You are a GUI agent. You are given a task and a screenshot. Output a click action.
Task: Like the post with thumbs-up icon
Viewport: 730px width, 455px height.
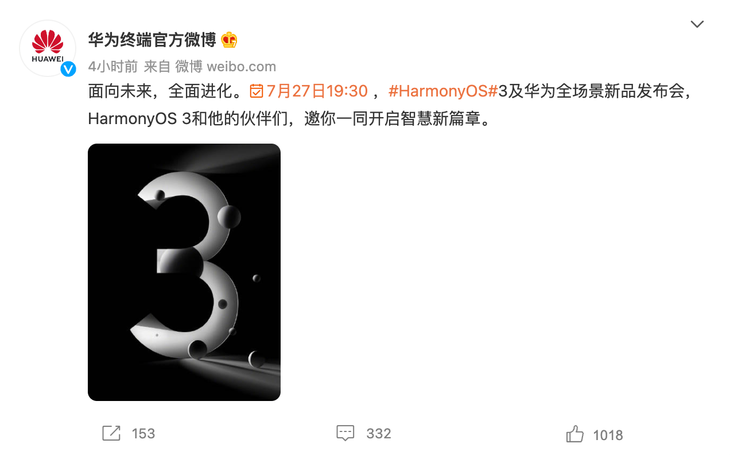(575, 434)
